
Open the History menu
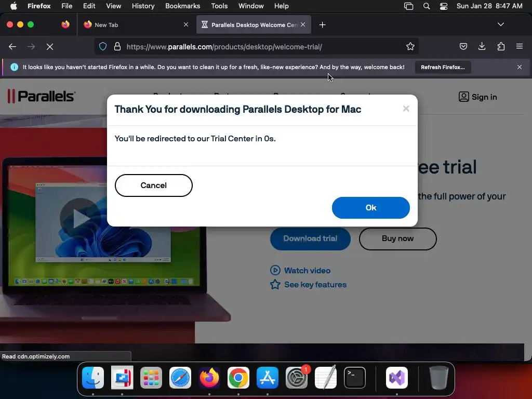click(x=143, y=6)
